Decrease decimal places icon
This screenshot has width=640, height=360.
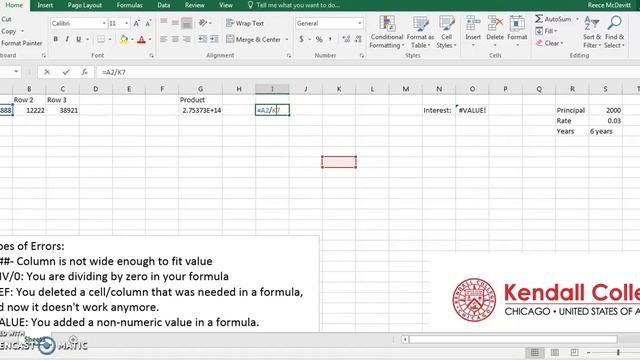click(x=358, y=39)
